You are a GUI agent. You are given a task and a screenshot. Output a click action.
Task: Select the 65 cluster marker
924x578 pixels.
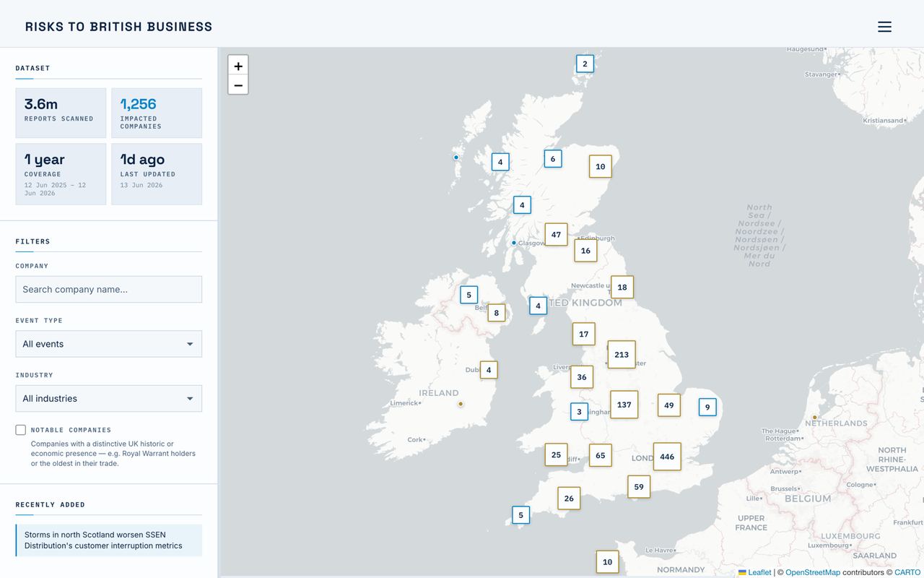pyautogui.click(x=601, y=455)
